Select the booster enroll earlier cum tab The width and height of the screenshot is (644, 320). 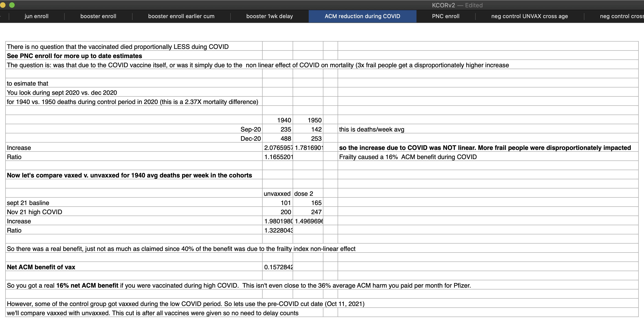[181, 16]
